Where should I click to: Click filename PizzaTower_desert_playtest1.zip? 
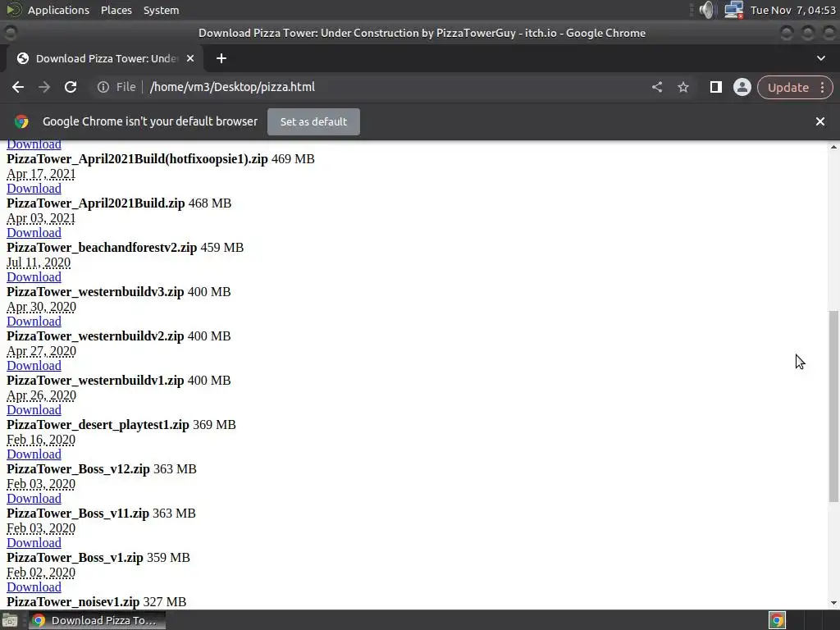click(98, 425)
